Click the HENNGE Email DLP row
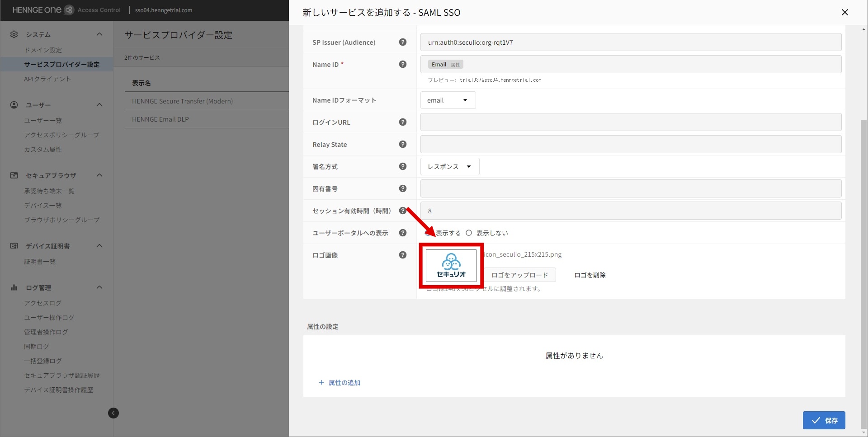The height and width of the screenshot is (437, 868). [x=207, y=119]
